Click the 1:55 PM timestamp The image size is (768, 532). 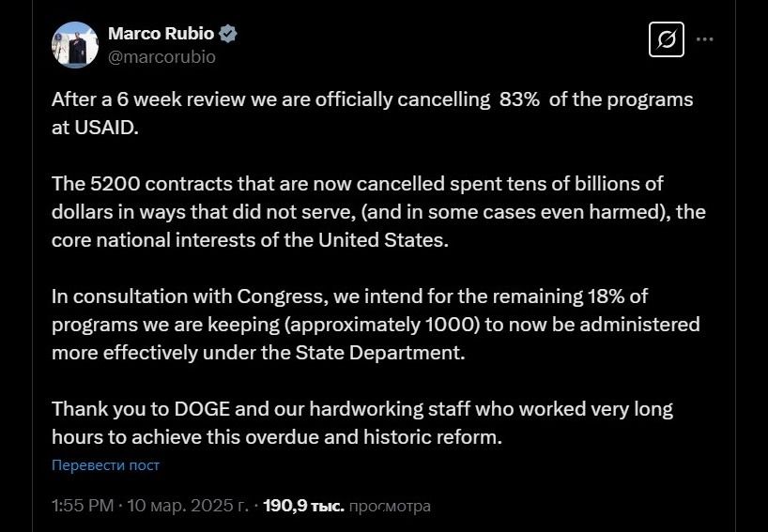pos(83,506)
